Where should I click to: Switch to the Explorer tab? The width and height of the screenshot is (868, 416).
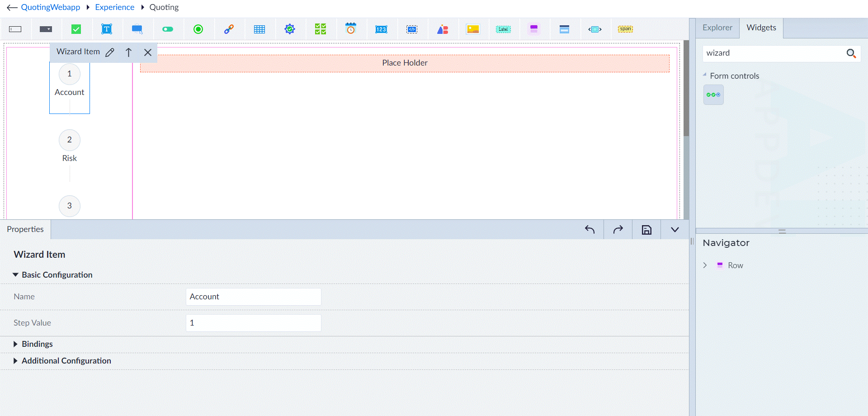717,28
